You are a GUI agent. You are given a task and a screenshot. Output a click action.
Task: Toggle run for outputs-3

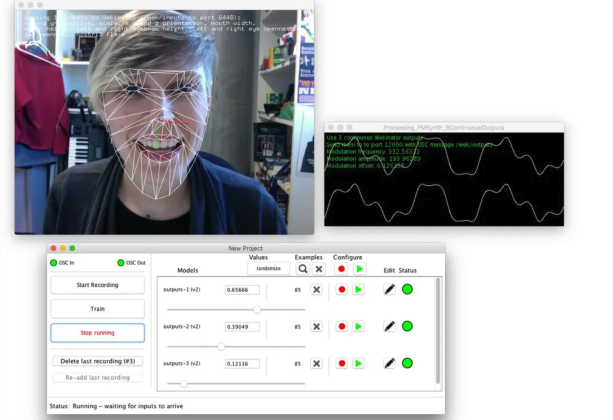(x=358, y=364)
